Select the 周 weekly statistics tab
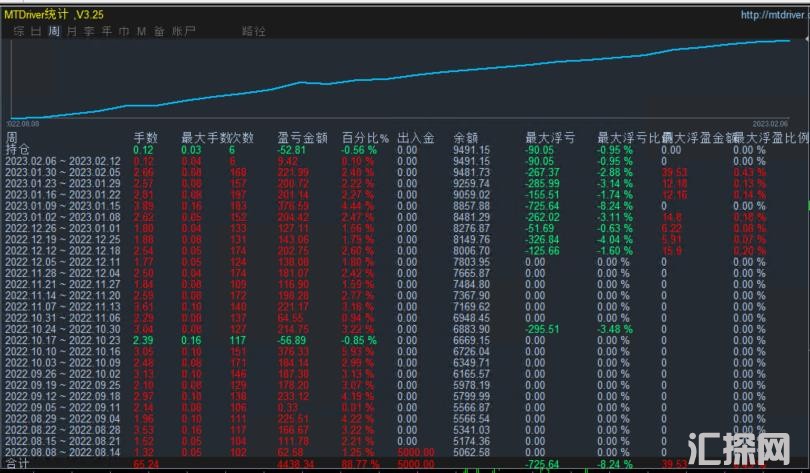Screen dimensions: 810x473 point(54,32)
